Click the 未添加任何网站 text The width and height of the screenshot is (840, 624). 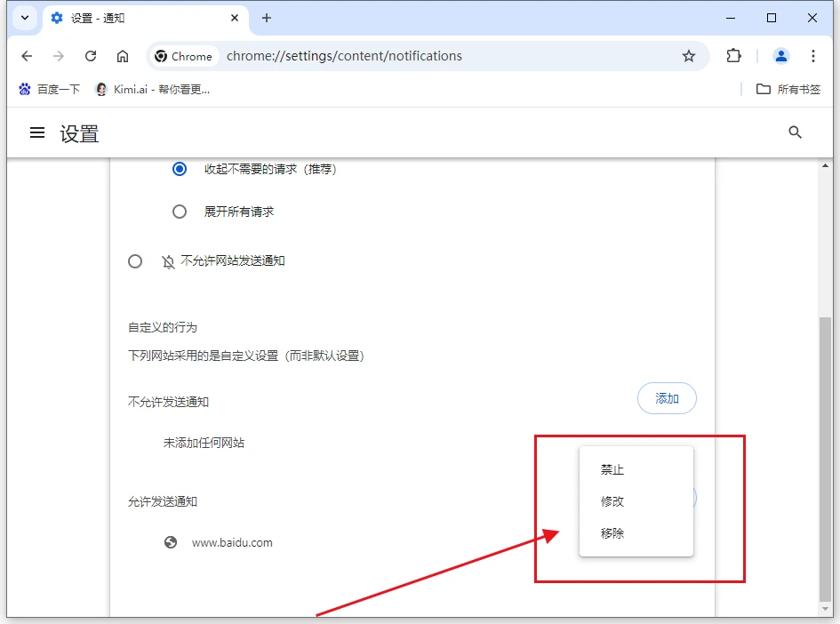pyautogui.click(x=204, y=443)
